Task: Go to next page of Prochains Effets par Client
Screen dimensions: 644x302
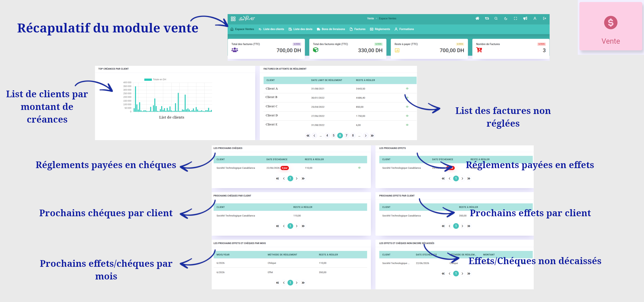Action: pyautogui.click(x=462, y=226)
